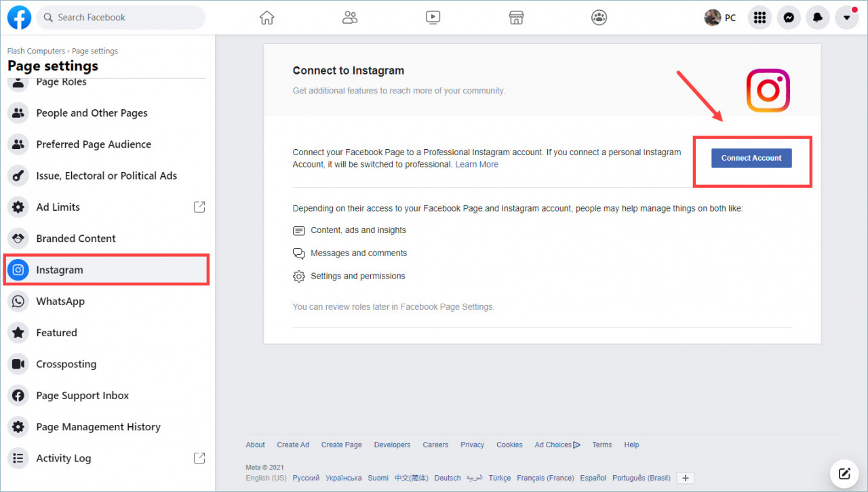The height and width of the screenshot is (492, 868).
Task: Click the About footer link
Action: point(255,445)
